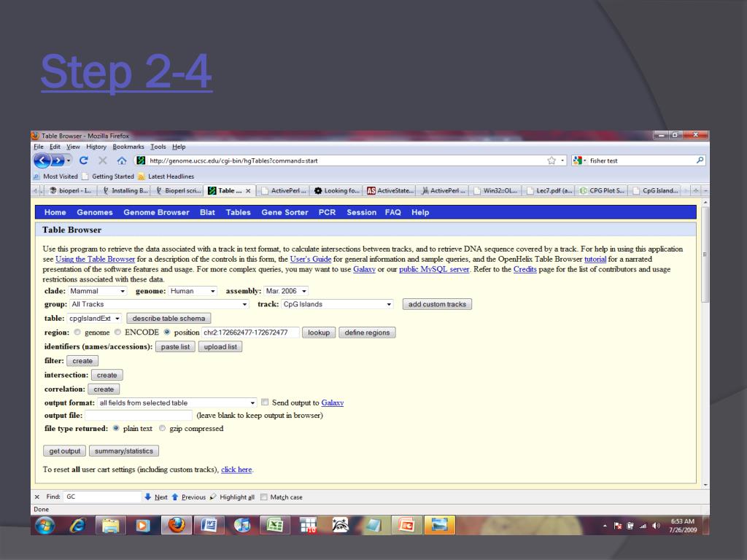Open Windows Media Player from taskbar
Image resolution: width=747 pixels, height=560 pixels.
click(142, 526)
